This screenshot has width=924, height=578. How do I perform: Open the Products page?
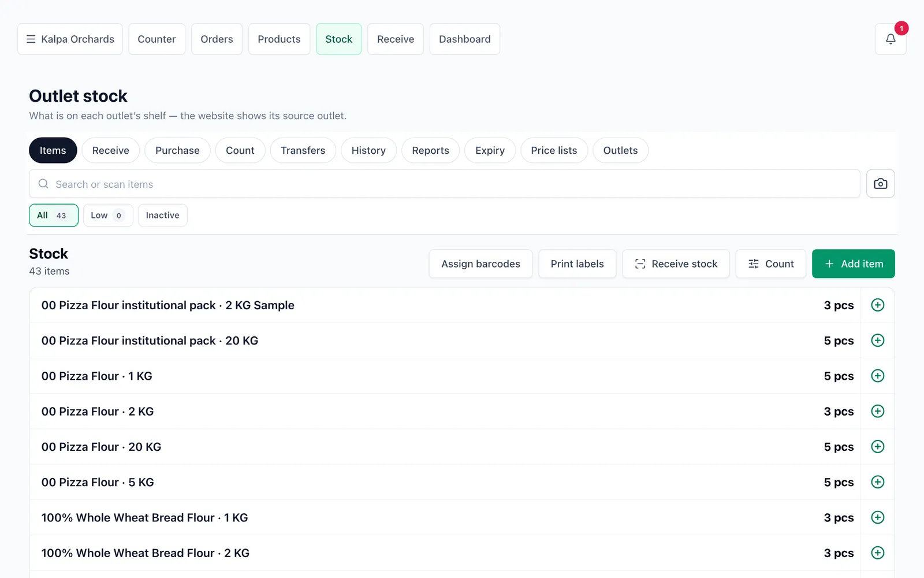(x=279, y=39)
